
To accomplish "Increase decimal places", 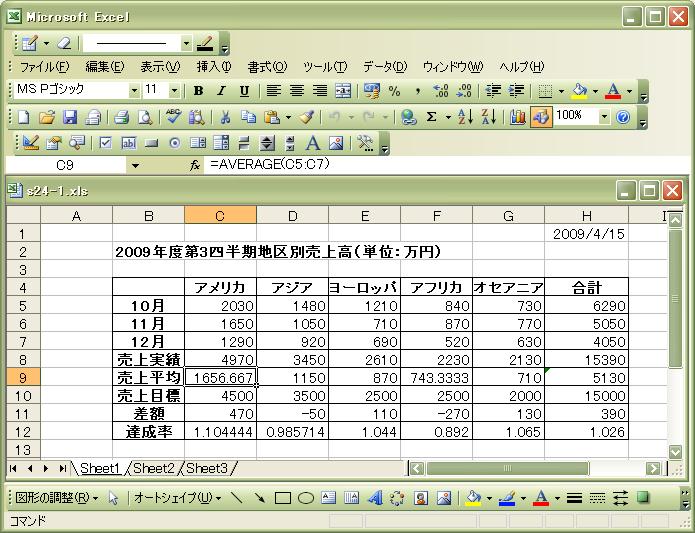I will [441, 91].
